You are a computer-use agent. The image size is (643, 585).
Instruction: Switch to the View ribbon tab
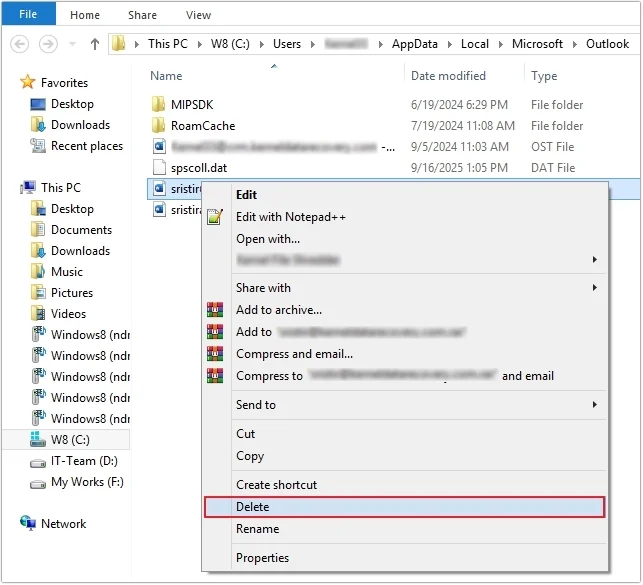click(x=198, y=15)
